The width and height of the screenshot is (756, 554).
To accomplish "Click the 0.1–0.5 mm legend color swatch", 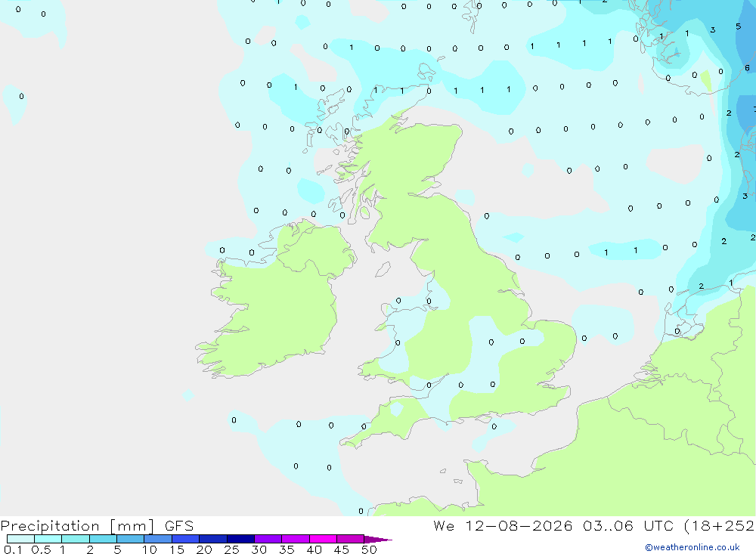I will click(20, 539).
